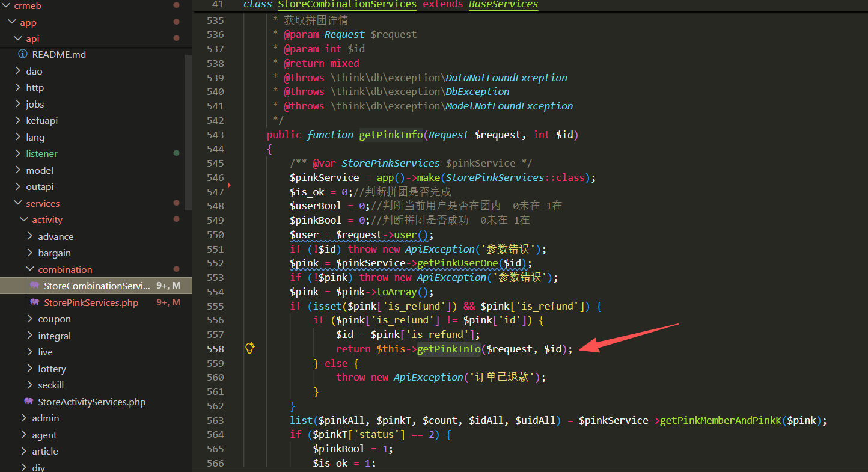
Task: Click the PHP elephant icon of StorePinkServices.php
Action: point(34,302)
